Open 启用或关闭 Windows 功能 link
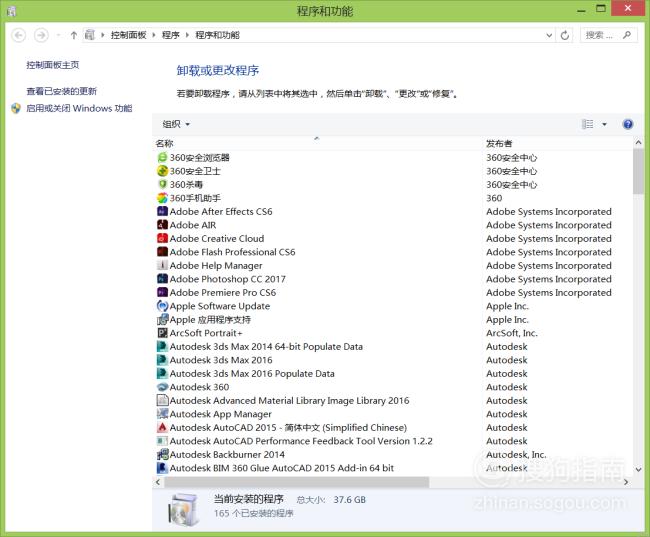Viewport: 650px width, 537px height. pyautogui.click(x=79, y=108)
